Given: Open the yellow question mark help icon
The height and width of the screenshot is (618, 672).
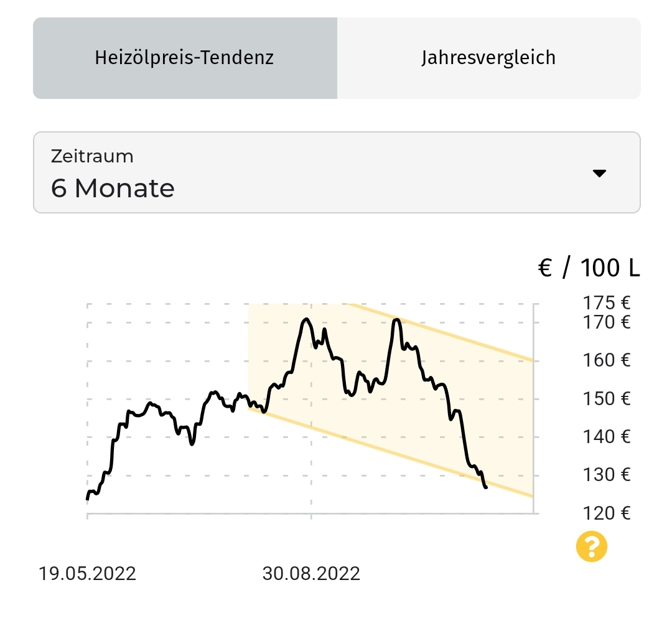Looking at the screenshot, I should click(x=591, y=547).
